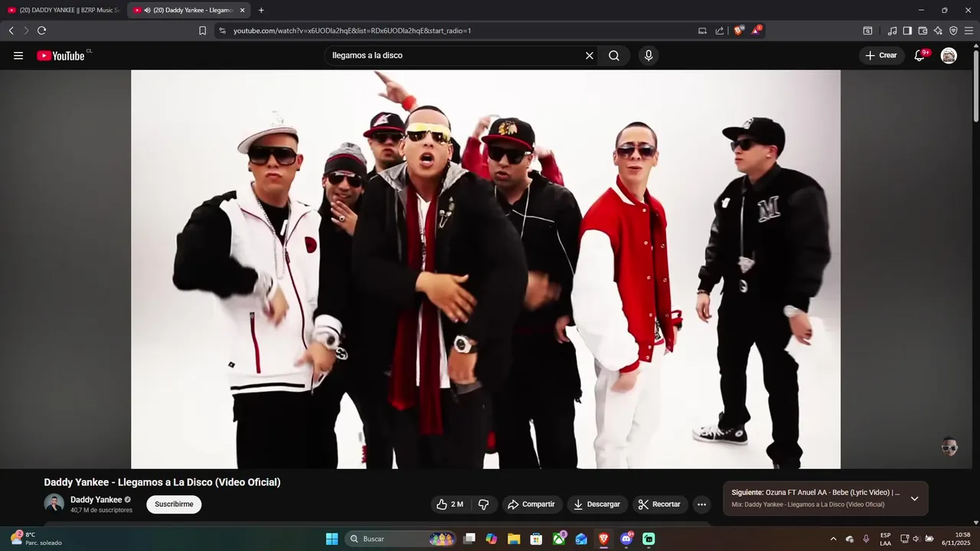Open the Windows Start menu

(x=332, y=539)
